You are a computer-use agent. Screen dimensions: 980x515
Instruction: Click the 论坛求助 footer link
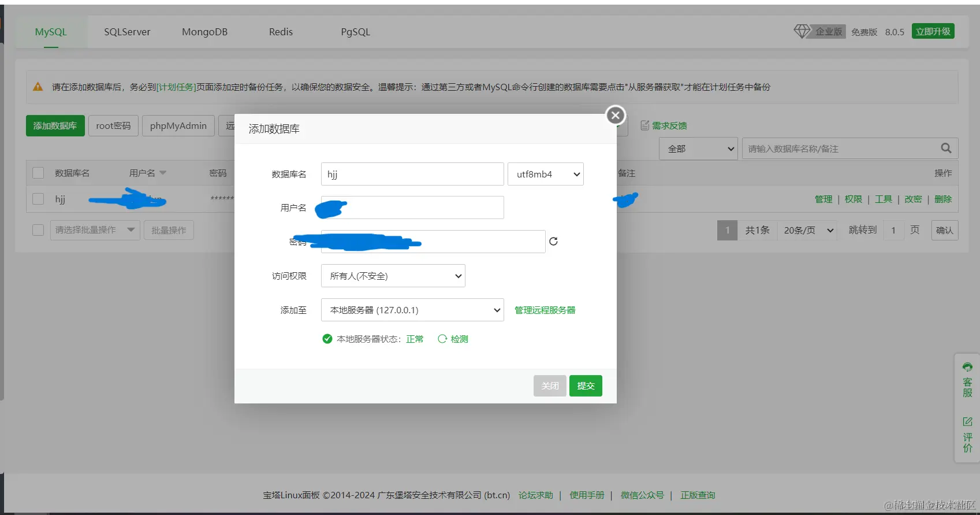click(x=536, y=495)
